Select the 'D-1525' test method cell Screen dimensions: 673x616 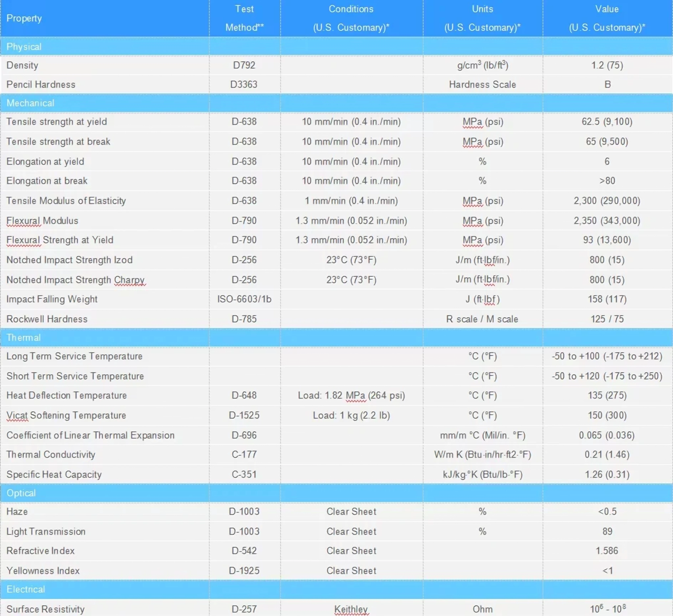click(x=244, y=415)
